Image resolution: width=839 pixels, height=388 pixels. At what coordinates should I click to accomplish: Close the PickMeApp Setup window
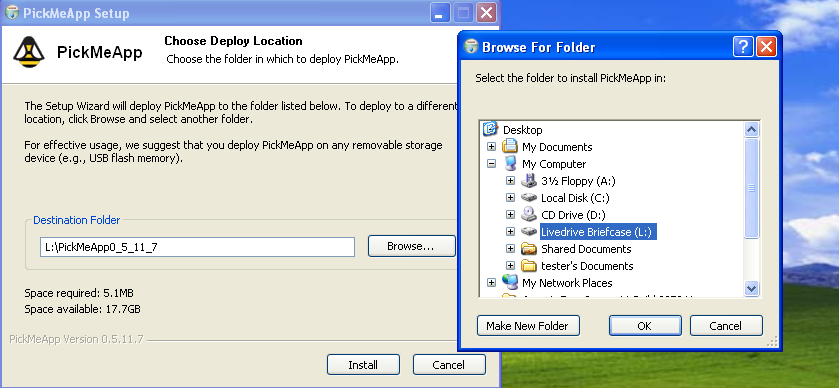(x=486, y=13)
